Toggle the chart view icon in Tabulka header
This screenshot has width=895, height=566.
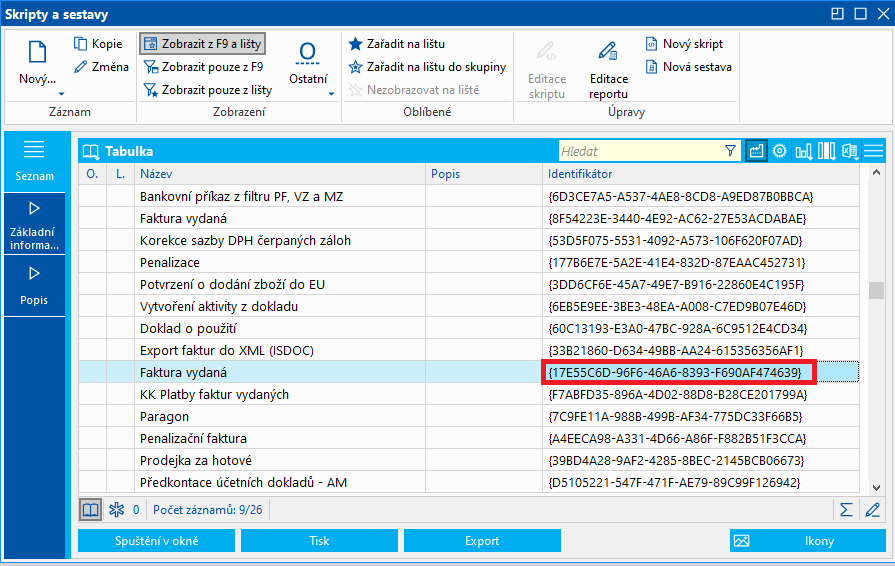(x=756, y=151)
